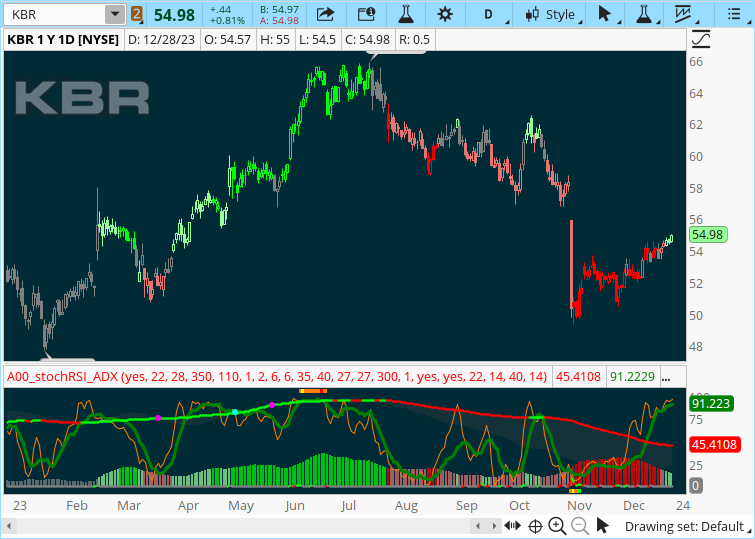Open the Studies flask icon beside the gear
Image resolution: width=755 pixels, height=539 pixels.
click(406, 14)
